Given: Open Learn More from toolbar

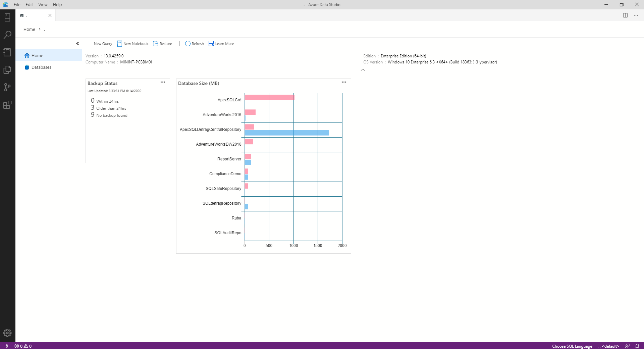Looking at the screenshot, I should click(x=221, y=44).
